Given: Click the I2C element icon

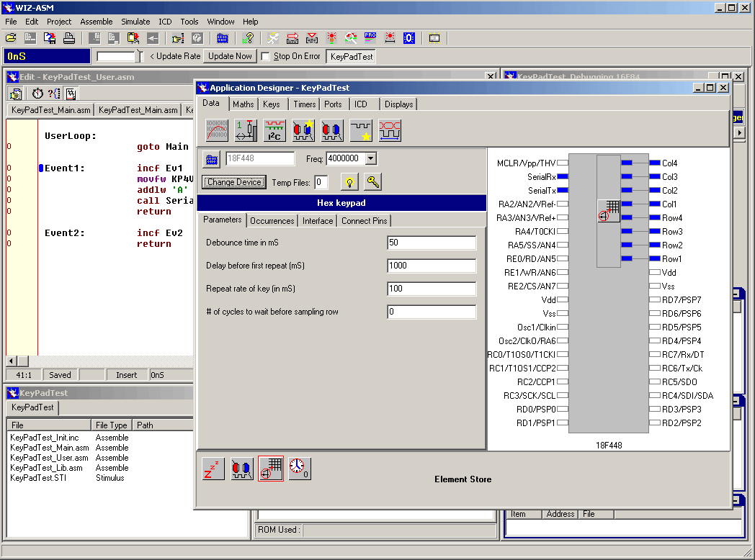Looking at the screenshot, I should pyautogui.click(x=274, y=130).
